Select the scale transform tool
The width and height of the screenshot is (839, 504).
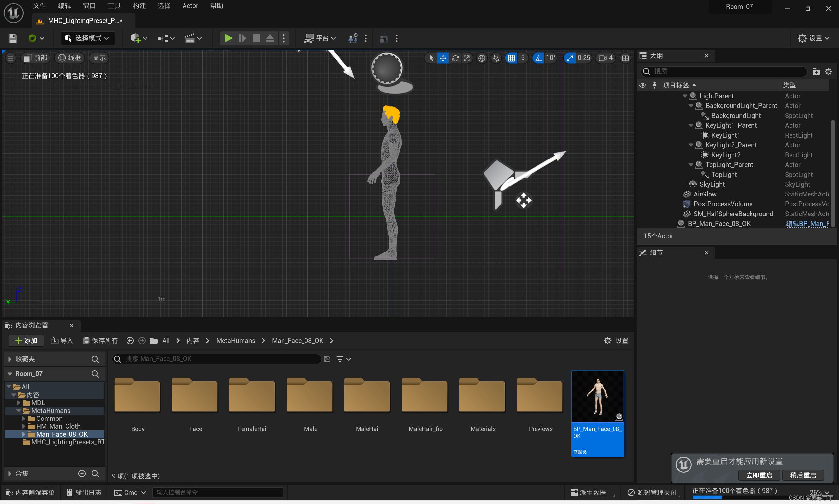click(467, 58)
